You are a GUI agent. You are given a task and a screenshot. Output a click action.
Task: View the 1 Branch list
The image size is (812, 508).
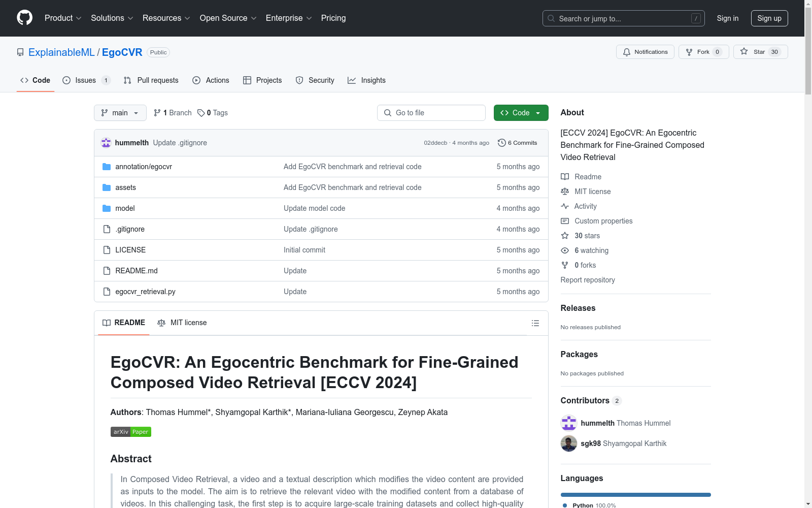click(x=173, y=113)
